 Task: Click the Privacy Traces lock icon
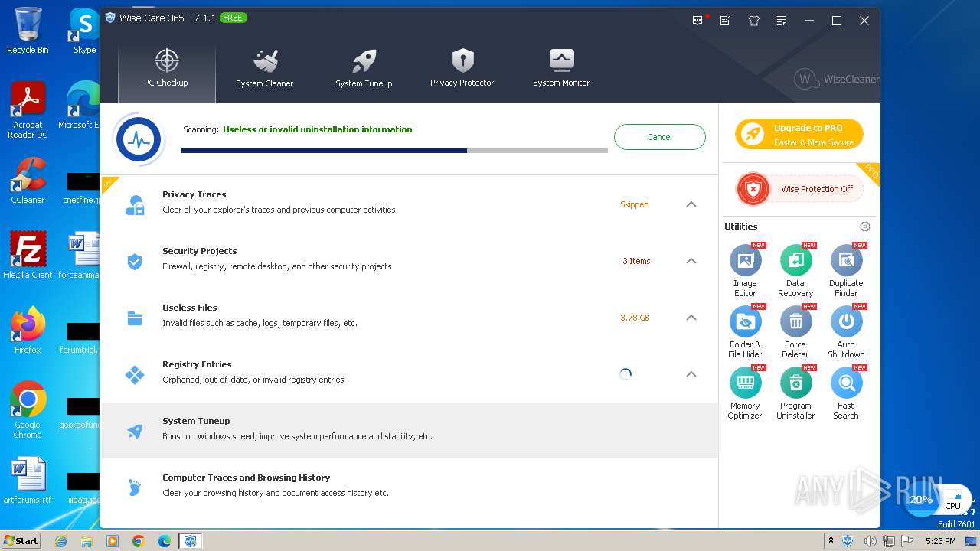point(135,205)
